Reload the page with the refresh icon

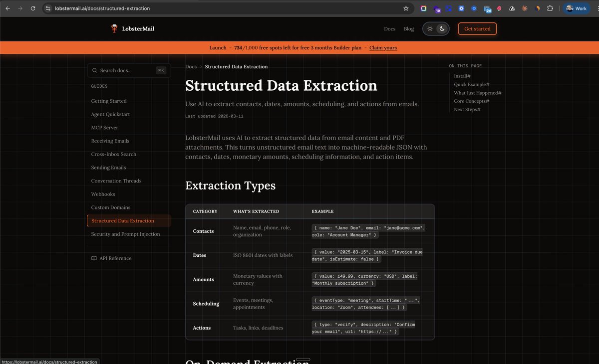tap(33, 8)
